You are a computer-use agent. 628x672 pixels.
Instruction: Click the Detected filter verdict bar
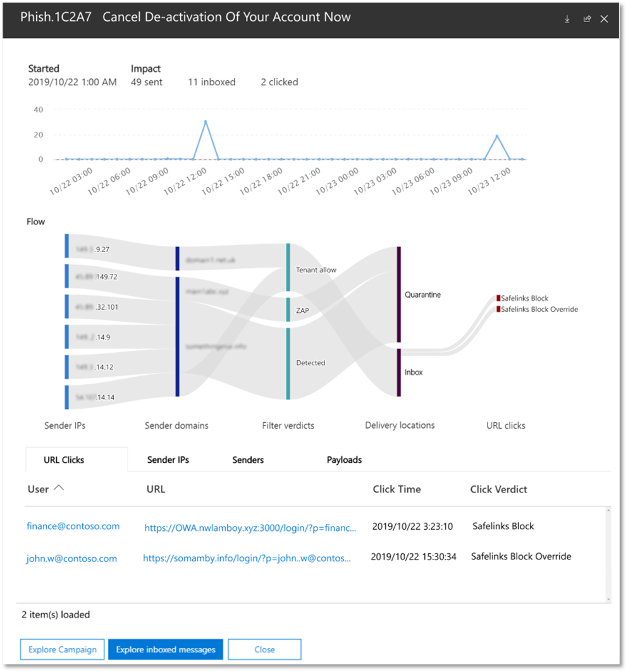[x=288, y=363]
